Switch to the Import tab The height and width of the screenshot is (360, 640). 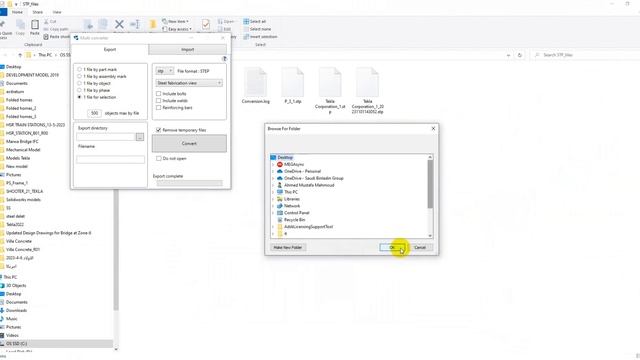[188, 49]
